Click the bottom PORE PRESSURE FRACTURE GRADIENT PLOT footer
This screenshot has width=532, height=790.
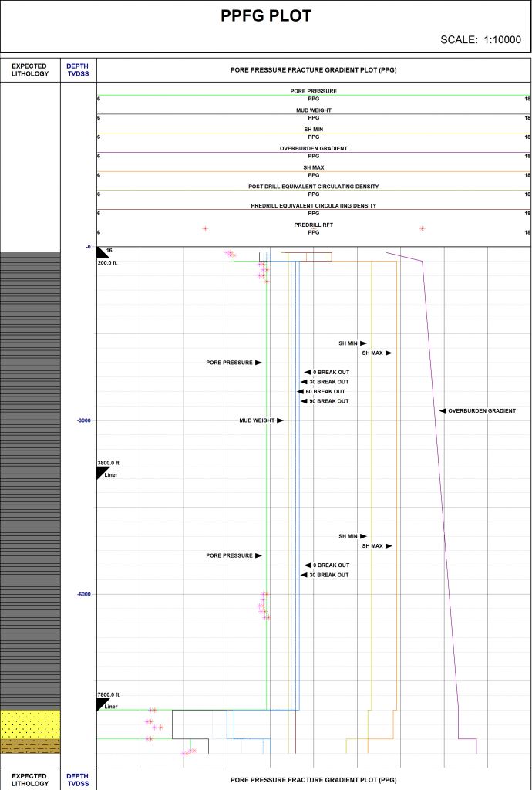(314, 779)
